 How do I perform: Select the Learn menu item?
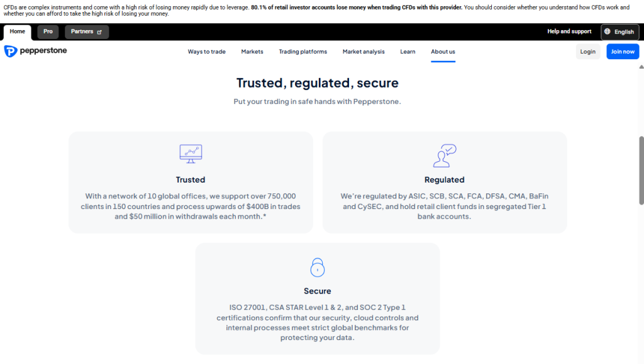(x=408, y=52)
